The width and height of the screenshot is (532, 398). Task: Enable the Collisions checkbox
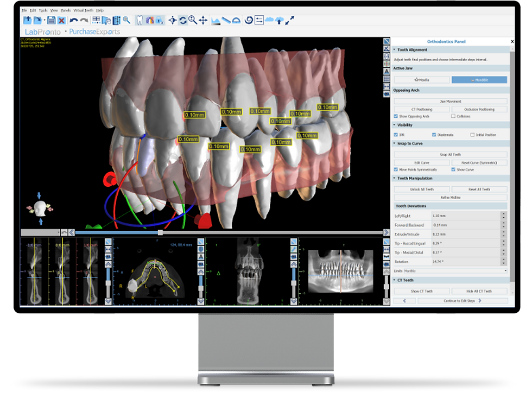(453, 116)
